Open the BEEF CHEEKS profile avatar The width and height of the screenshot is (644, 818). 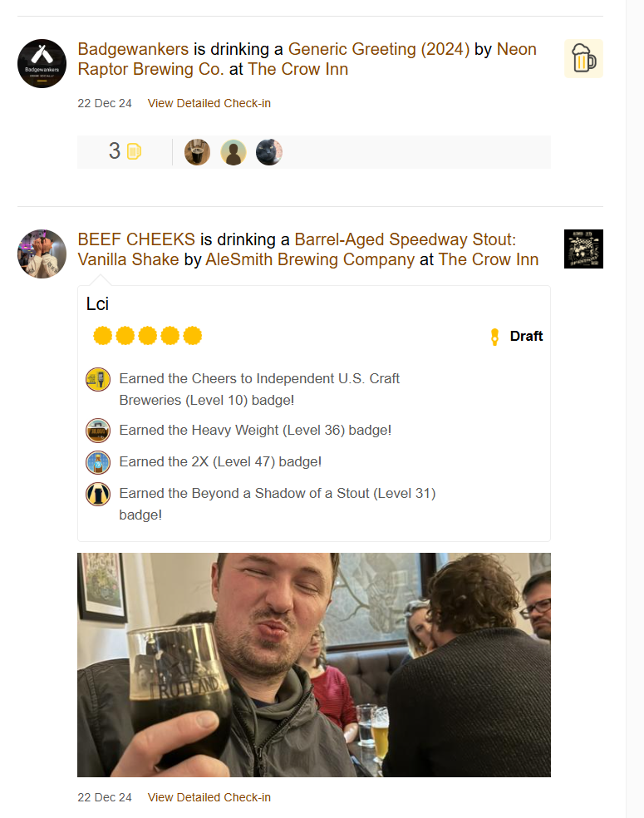(x=42, y=254)
